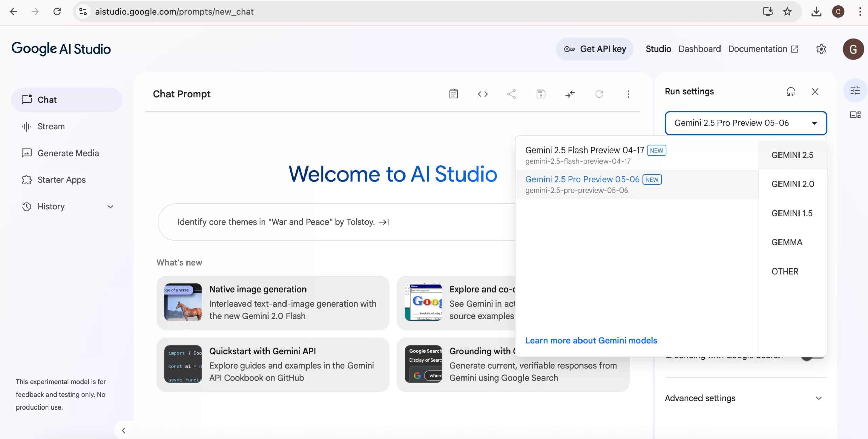Image resolution: width=868 pixels, height=439 pixels.
Task: Toggle the partially hidden Grounding with Google Search switch
Action: click(x=813, y=358)
